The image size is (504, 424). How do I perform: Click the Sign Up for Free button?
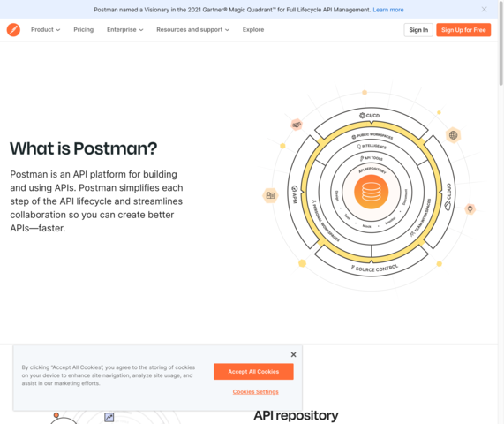463,30
